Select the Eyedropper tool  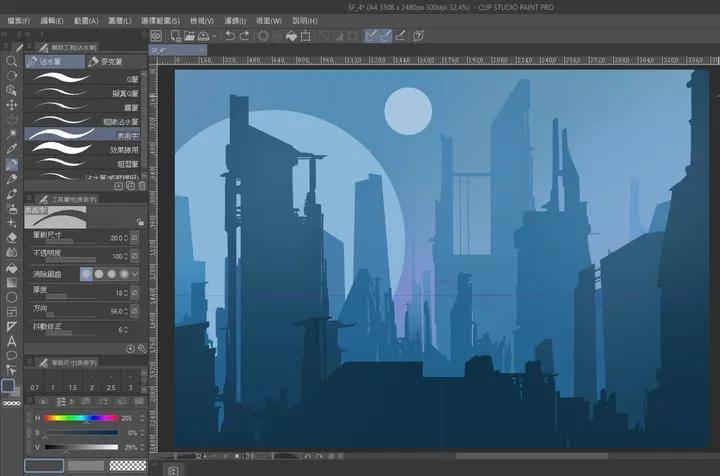(12, 149)
